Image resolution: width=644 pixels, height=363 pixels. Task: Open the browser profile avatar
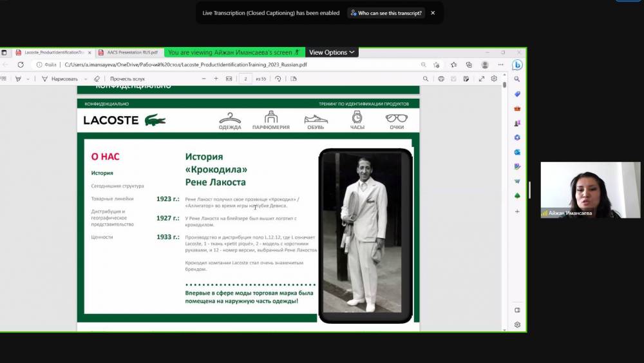(485, 64)
